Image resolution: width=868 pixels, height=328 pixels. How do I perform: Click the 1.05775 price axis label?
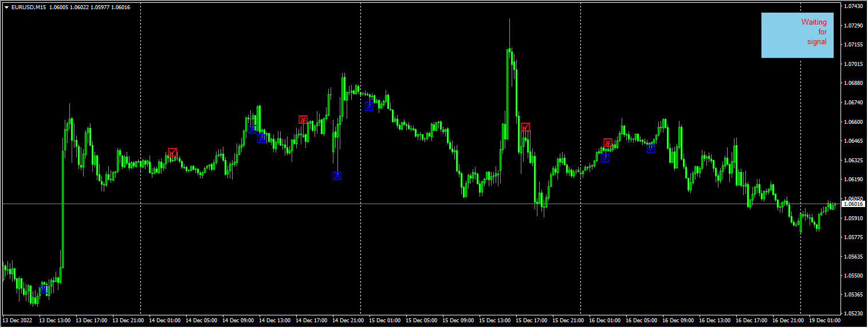(854, 237)
